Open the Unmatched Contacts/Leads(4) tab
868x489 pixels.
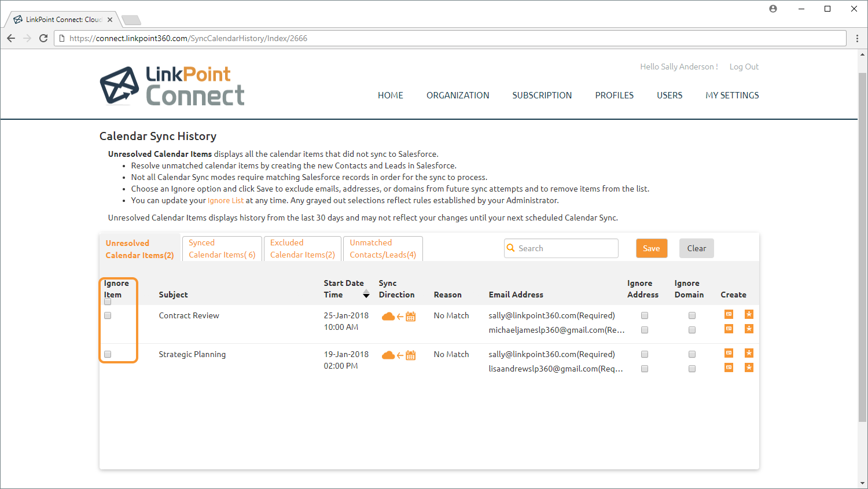(x=382, y=249)
